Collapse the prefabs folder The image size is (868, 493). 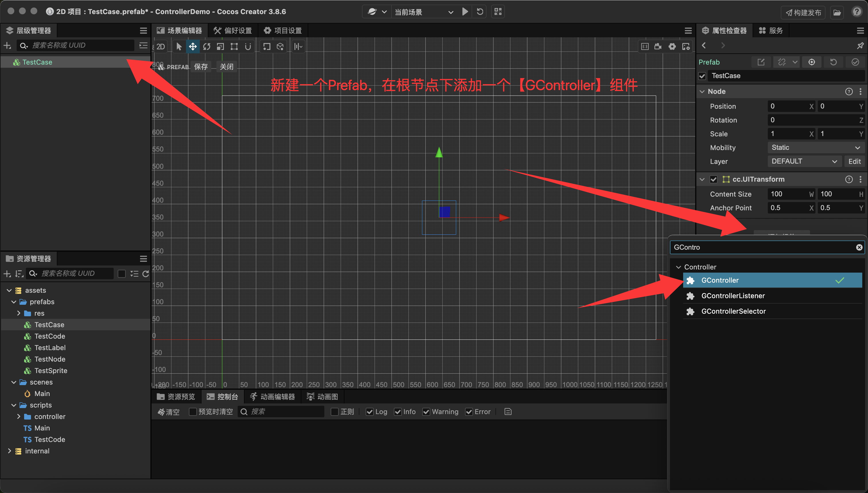[x=14, y=302]
